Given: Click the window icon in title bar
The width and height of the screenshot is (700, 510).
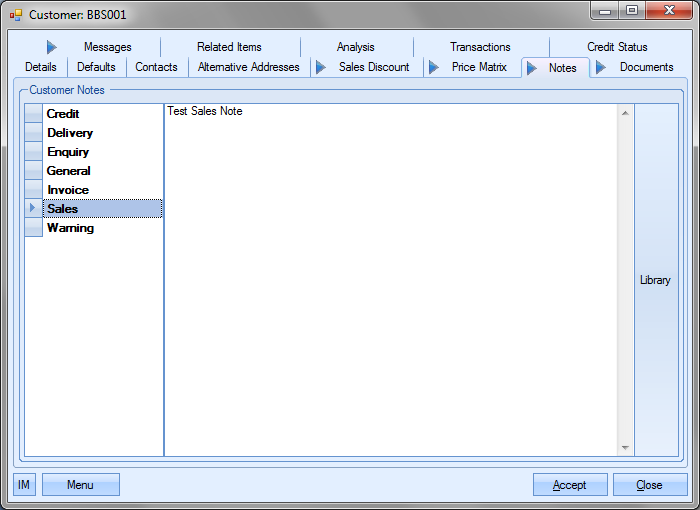Looking at the screenshot, I should pos(16,15).
